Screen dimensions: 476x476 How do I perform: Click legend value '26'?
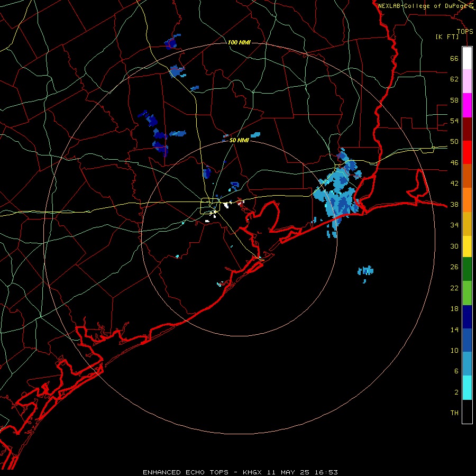(454, 267)
